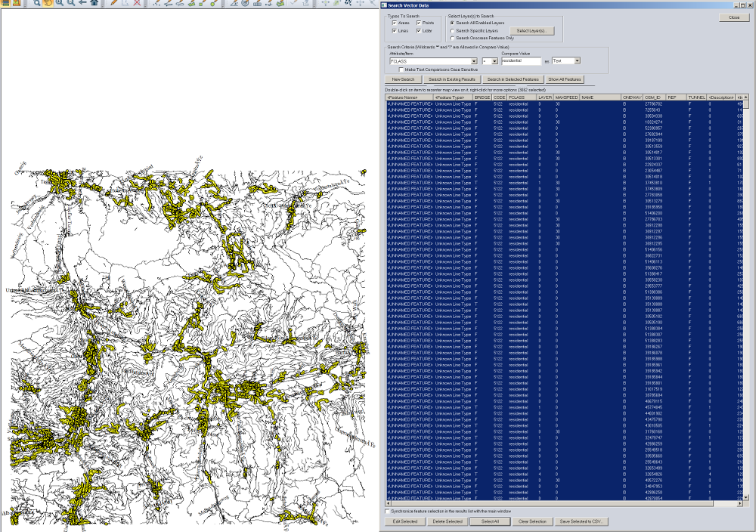The image size is (756, 532).
Task: Select the Pan hand tool
Action: [x=48, y=3]
